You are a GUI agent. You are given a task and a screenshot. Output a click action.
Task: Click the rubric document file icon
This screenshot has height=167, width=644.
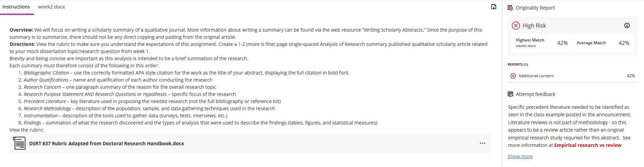click(19, 143)
